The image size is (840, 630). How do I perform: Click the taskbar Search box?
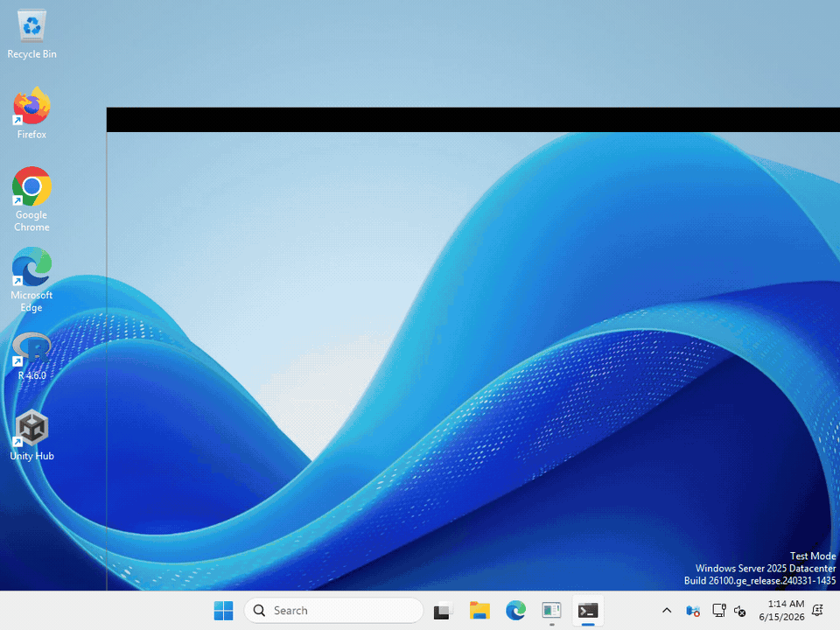tap(333, 610)
